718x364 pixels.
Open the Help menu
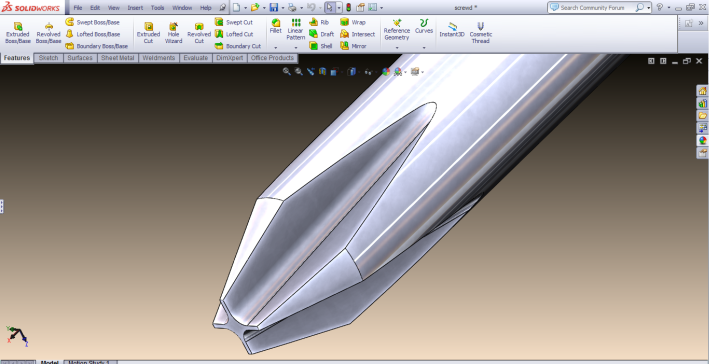pos(206,8)
